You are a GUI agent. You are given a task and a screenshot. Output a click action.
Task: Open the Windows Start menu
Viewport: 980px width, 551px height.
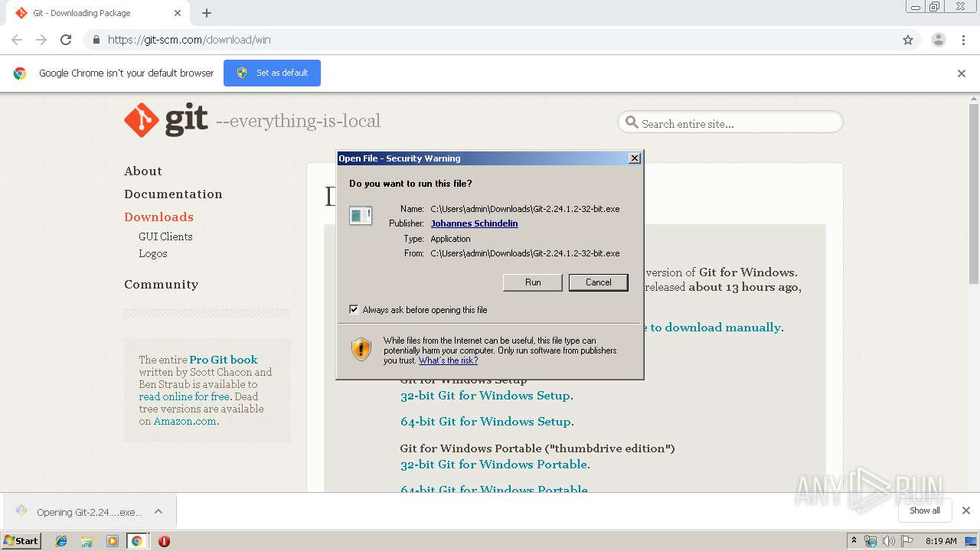pos(21,541)
